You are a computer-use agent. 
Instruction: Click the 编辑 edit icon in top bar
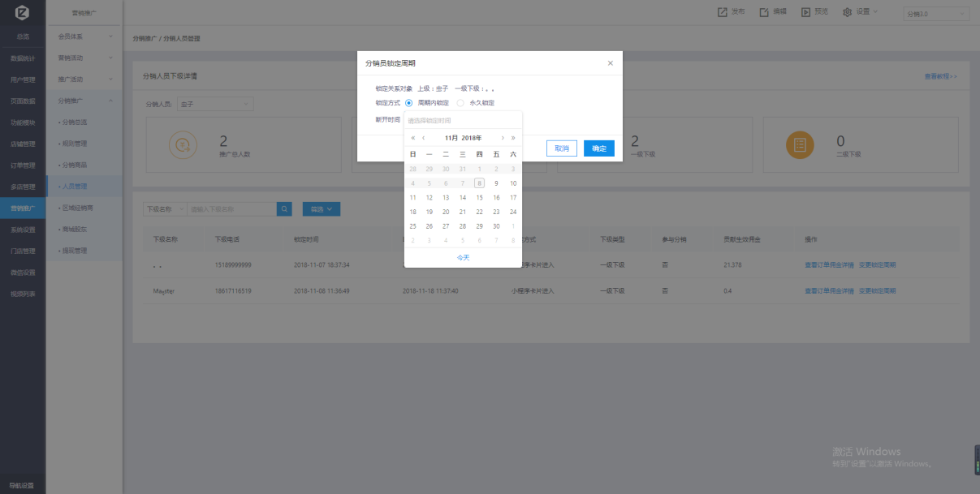click(x=764, y=12)
